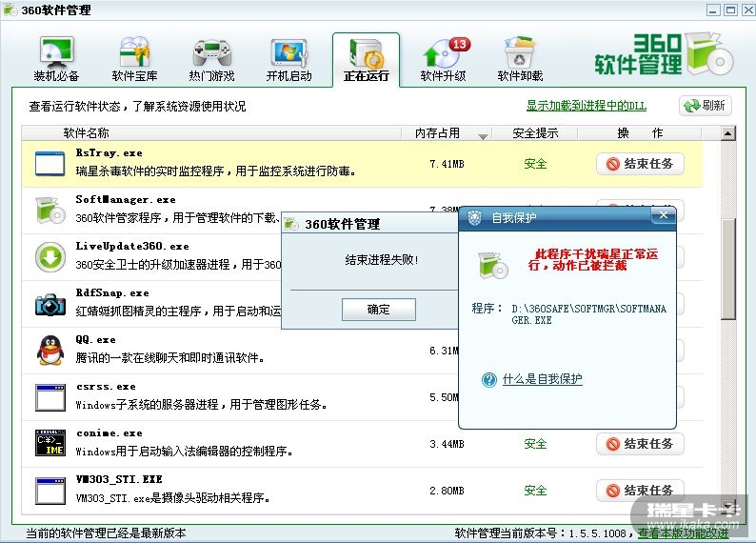Click the blue question mark help icon
Viewport: 756px width, 543px height.
click(x=488, y=380)
